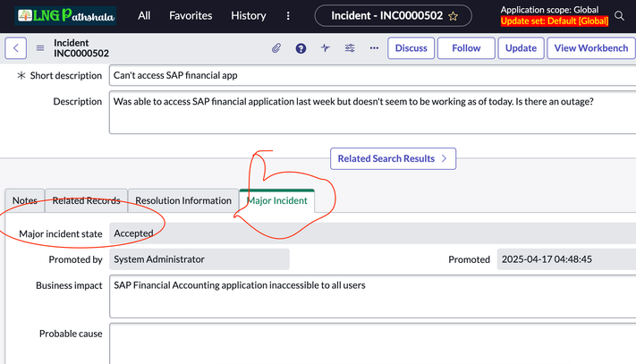Open the vertical three-dot more menu
Viewport: 636px width, 364px height.
[x=288, y=16]
